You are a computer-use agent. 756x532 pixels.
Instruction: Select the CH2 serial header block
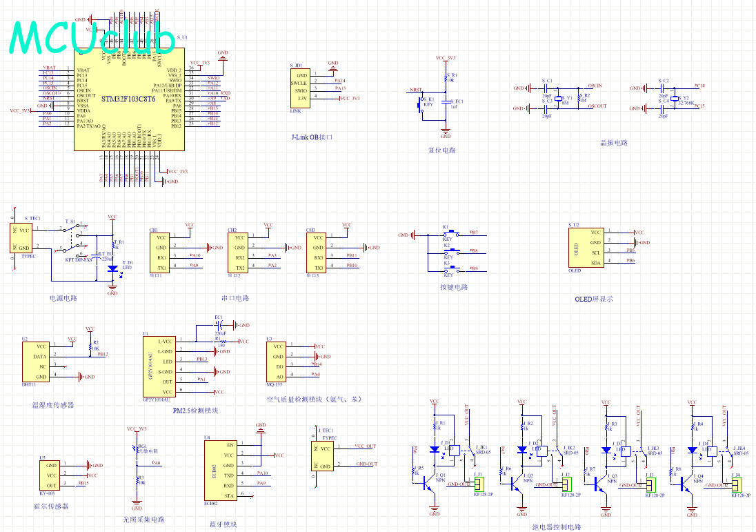click(238, 253)
